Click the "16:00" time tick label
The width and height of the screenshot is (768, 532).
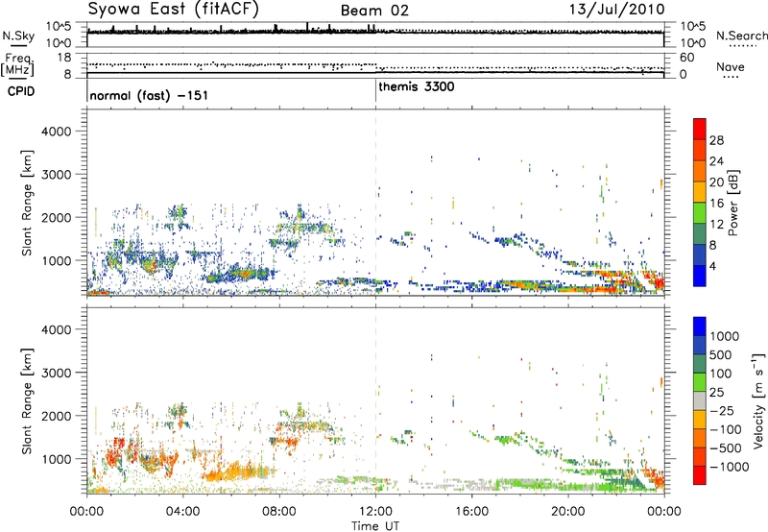point(471,512)
